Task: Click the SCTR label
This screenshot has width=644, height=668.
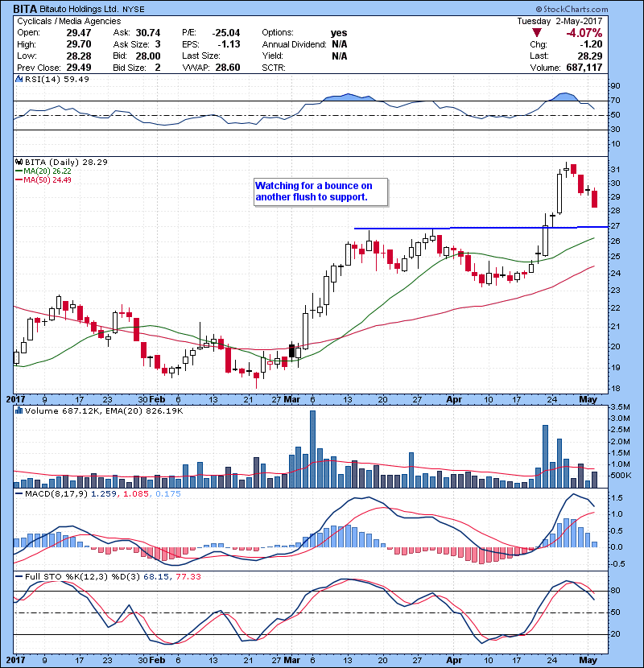Action: pos(274,68)
